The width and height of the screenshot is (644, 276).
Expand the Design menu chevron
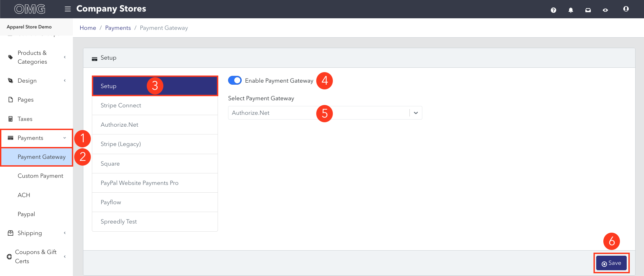tap(65, 81)
